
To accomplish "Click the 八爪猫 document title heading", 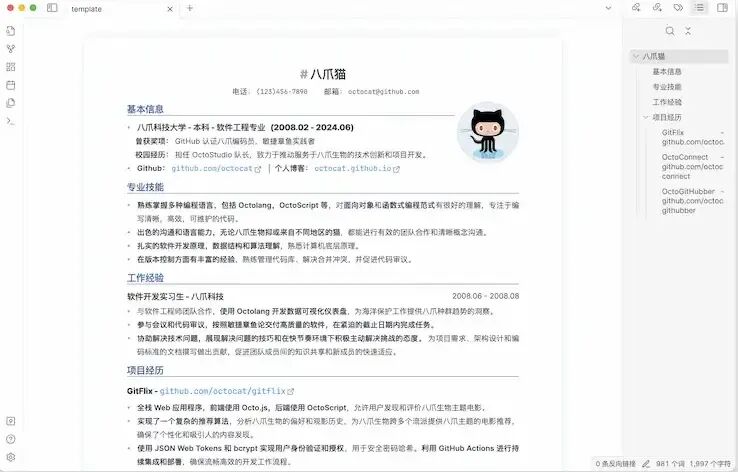I will click(x=329, y=74).
